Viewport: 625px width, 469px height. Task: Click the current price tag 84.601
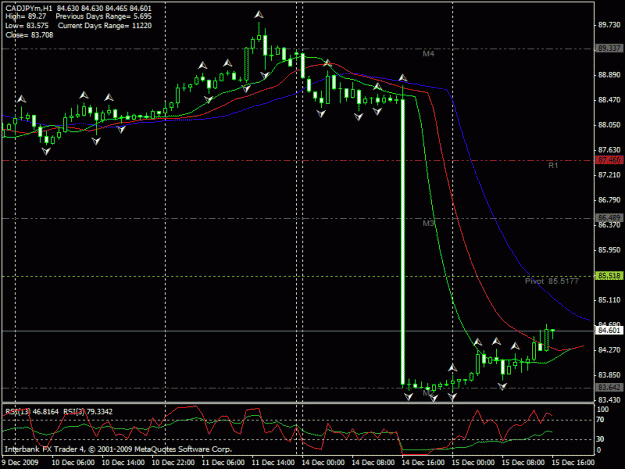609,330
